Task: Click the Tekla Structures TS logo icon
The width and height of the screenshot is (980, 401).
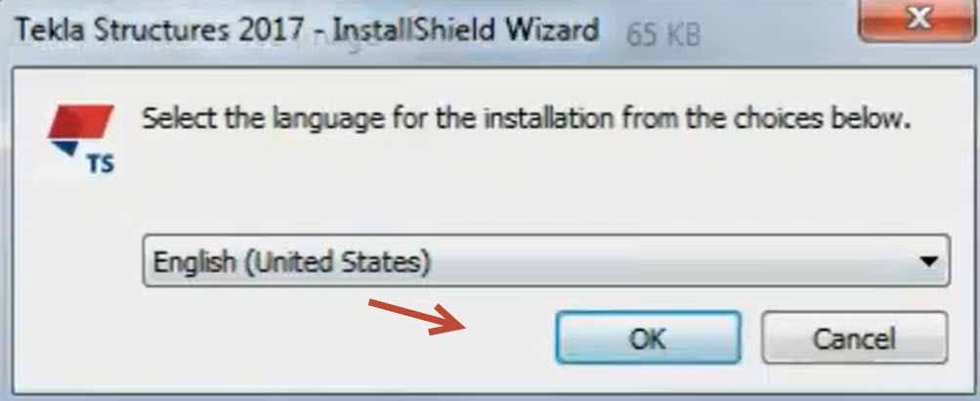Action: click(x=81, y=139)
